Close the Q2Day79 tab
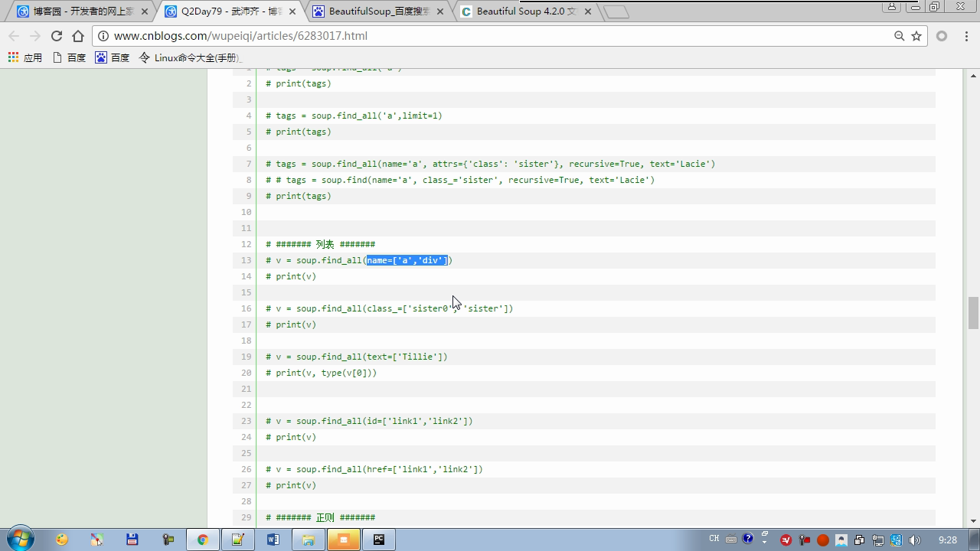980x551 pixels. point(292,11)
